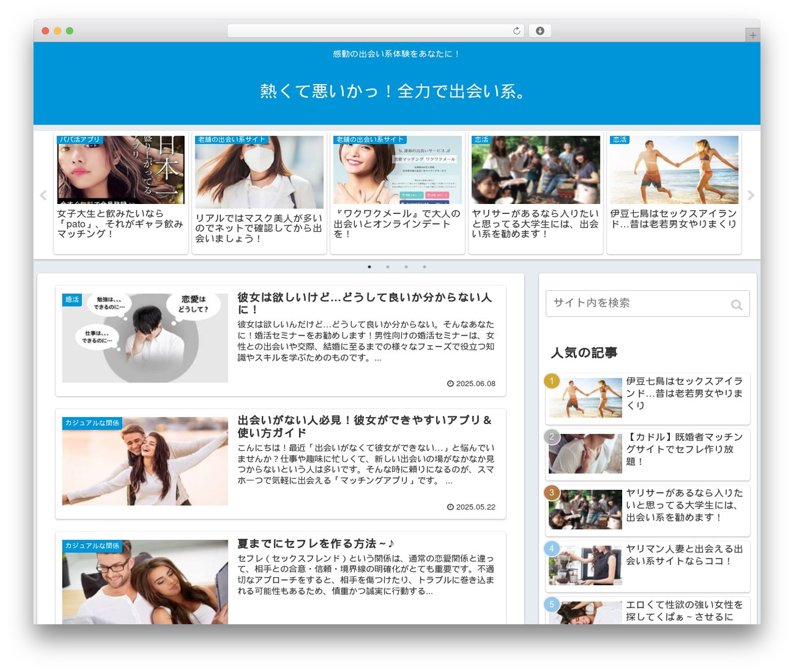Viewport: 794px width, 672px height.
Task: Click rank 3 badge in popular articles
Action: [551, 492]
